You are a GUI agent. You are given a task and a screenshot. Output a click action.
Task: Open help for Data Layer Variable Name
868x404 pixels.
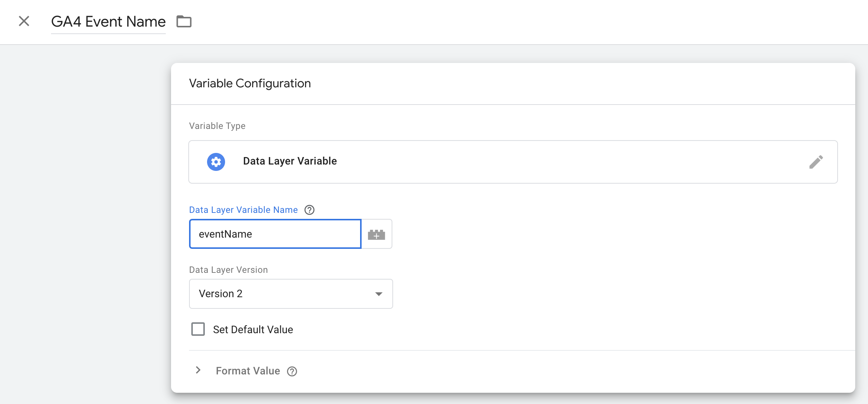(309, 210)
